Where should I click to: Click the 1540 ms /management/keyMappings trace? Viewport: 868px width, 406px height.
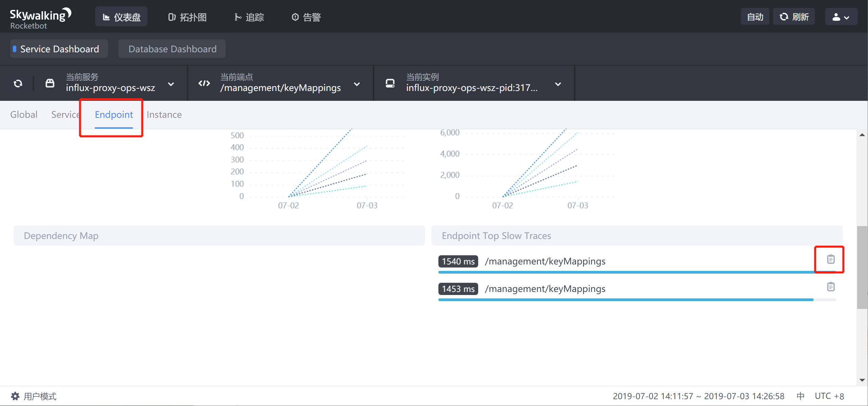coord(545,261)
